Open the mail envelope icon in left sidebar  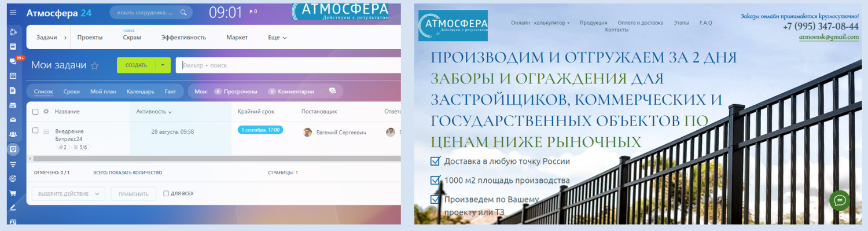click(13, 120)
